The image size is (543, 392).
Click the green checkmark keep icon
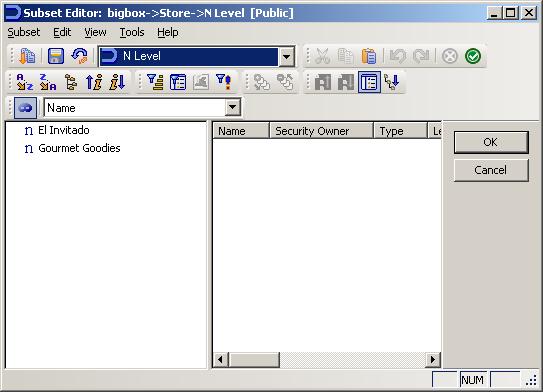pyautogui.click(x=473, y=56)
